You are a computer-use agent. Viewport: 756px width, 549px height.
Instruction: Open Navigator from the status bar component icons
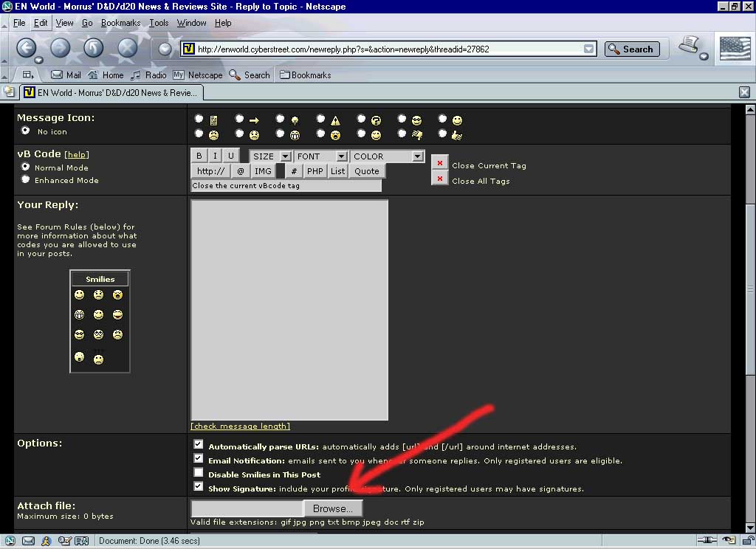click(x=10, y=541)
